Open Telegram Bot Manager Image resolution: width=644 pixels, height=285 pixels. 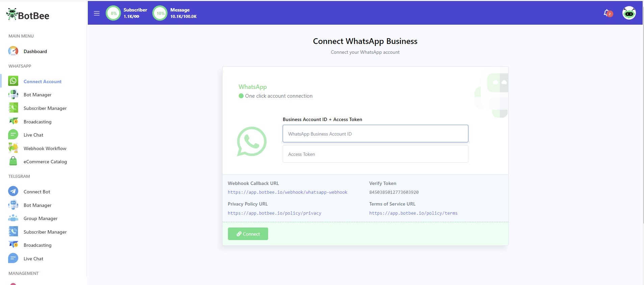click(37, 205)
